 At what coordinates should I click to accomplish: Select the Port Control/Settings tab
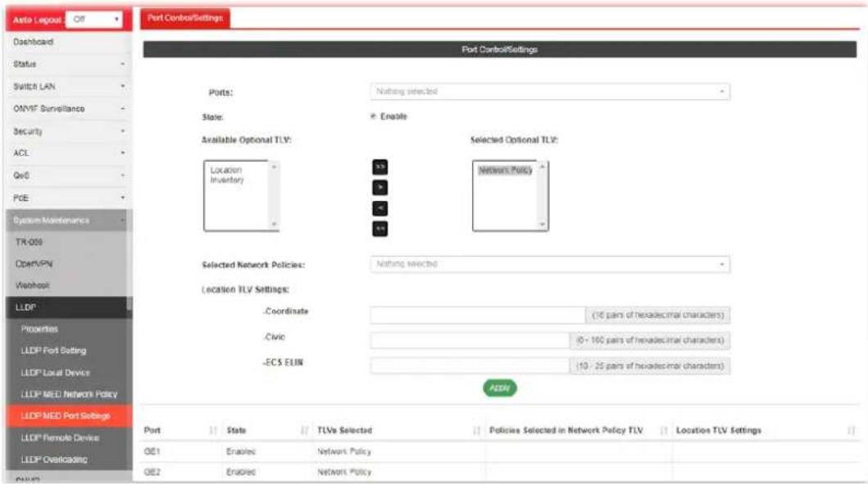coord(185,18)
